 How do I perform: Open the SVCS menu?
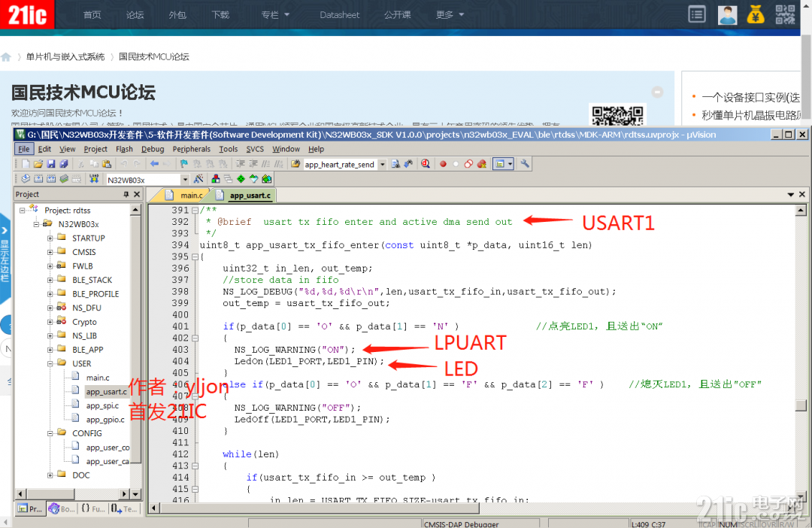[x=255, y=149]
